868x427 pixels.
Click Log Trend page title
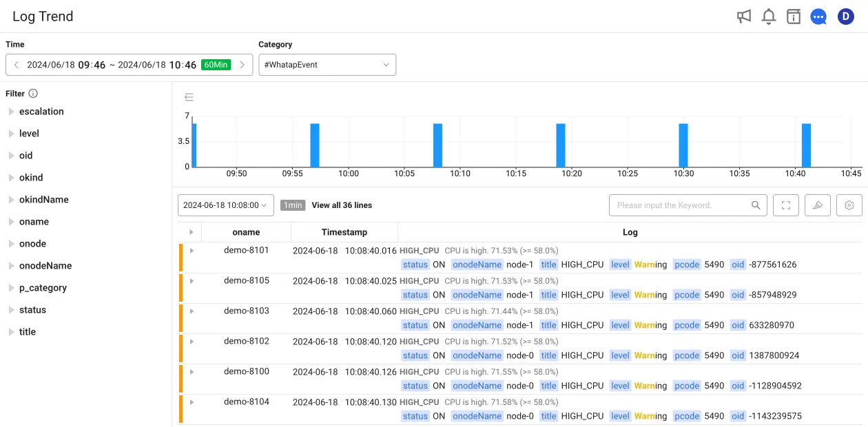[x=43, y=17]
